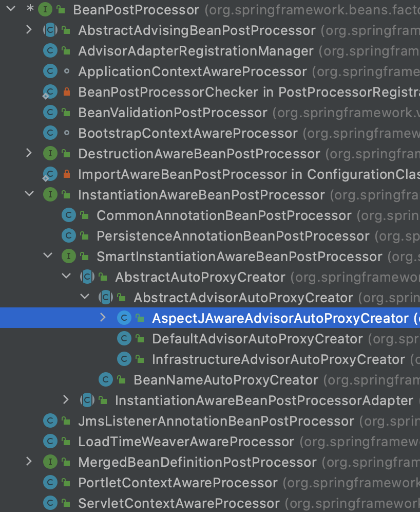Expand InstantiationAwareBeanPostProcessorAdapter node

66,399
